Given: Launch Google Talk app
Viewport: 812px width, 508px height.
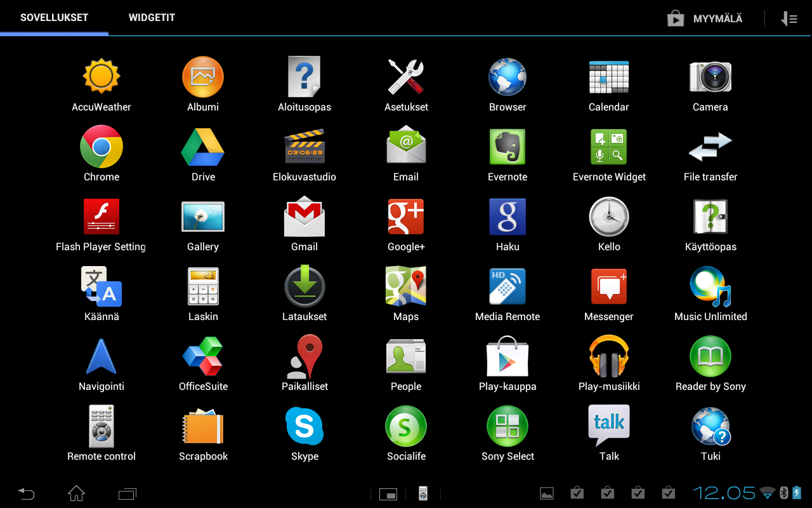Looking at the screenshot, I should coord(609,426).
